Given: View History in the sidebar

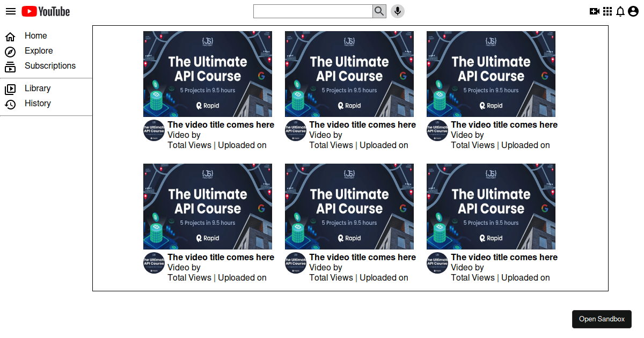Looking at the screenshot, I should coord(38,104).
